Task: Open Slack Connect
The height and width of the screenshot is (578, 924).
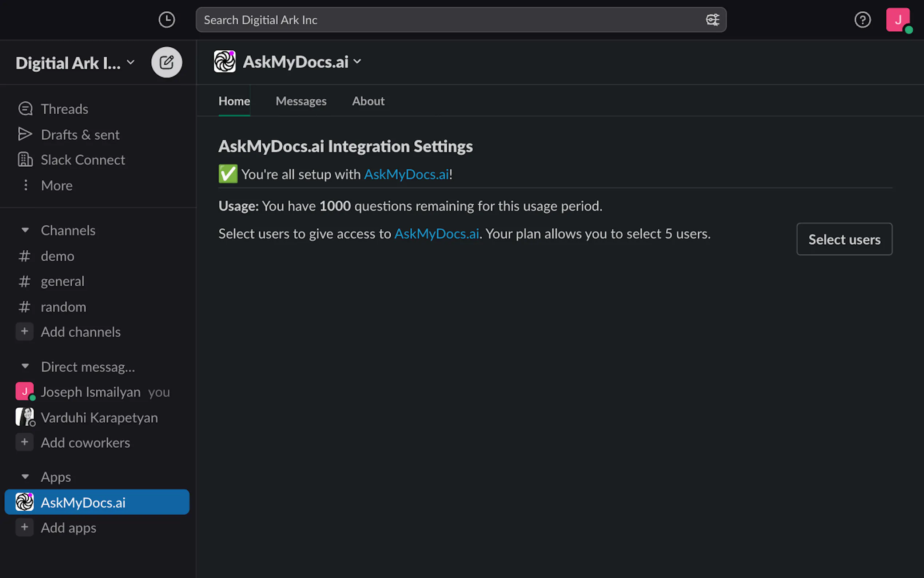Action: (x=83, y=160)
